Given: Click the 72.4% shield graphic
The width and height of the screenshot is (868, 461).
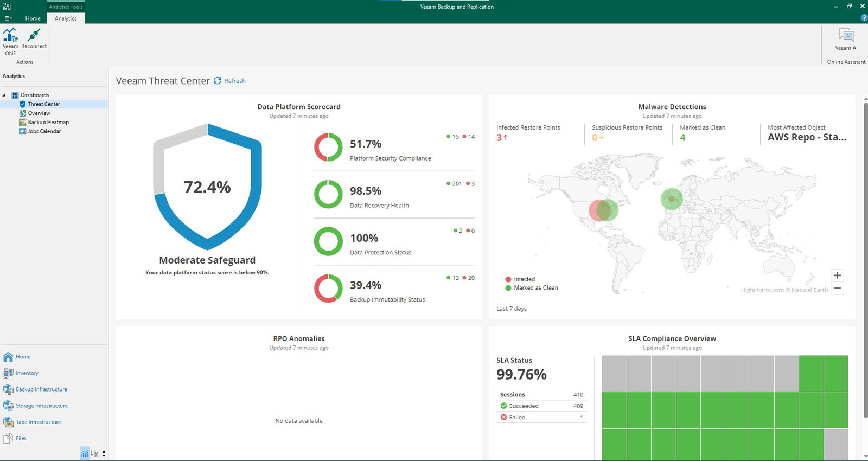Looking at the screenshot, I should pos(207,187).
